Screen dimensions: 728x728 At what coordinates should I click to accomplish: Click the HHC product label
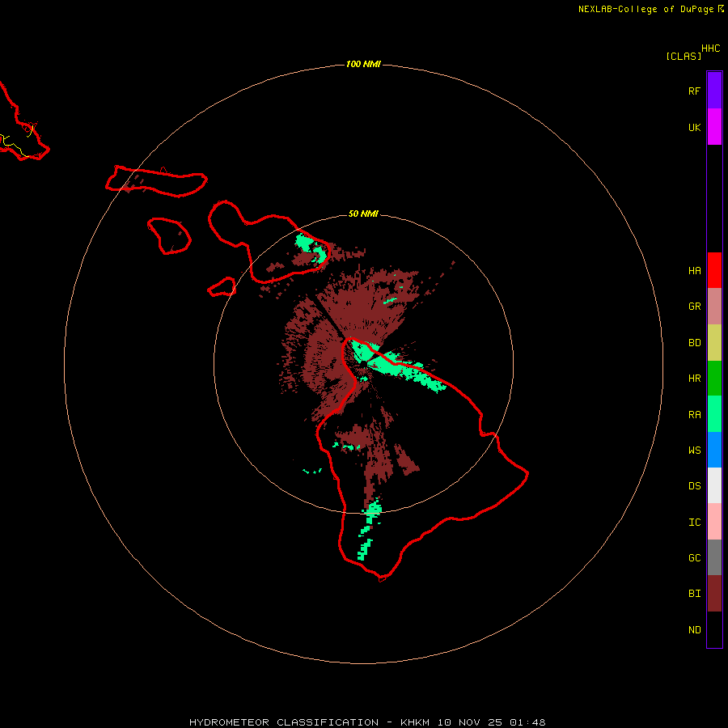pyautogui.click(x=711, y=49)
